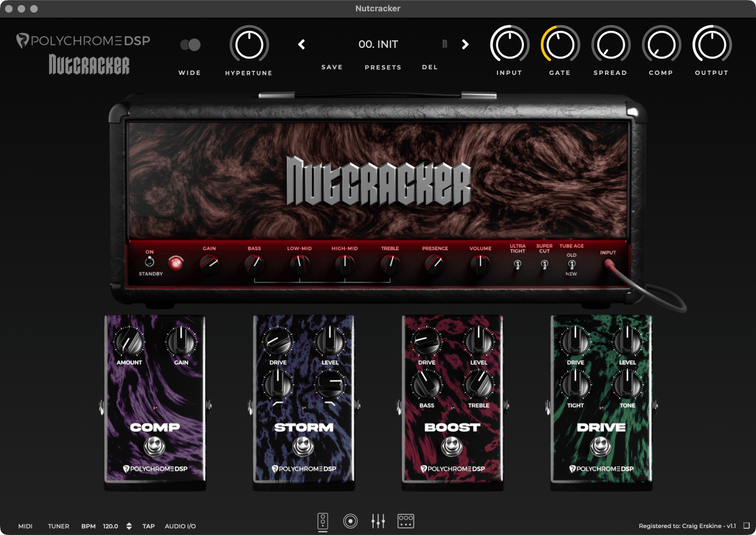756x535 pixels.
Task: Click DEL to delete the preset
Action: (x=430, y=67)
